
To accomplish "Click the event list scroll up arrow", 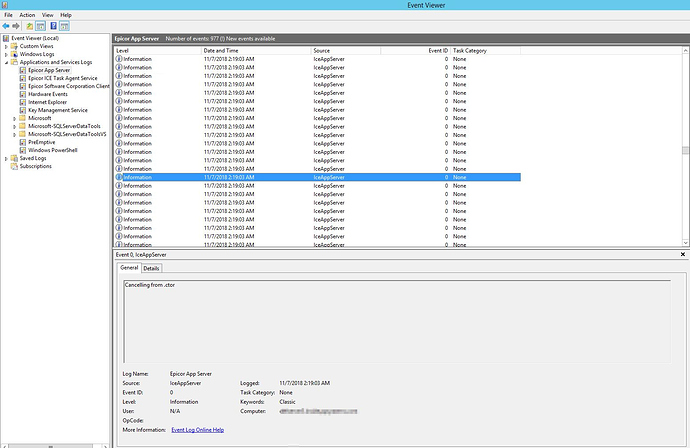I will (685, 51).
